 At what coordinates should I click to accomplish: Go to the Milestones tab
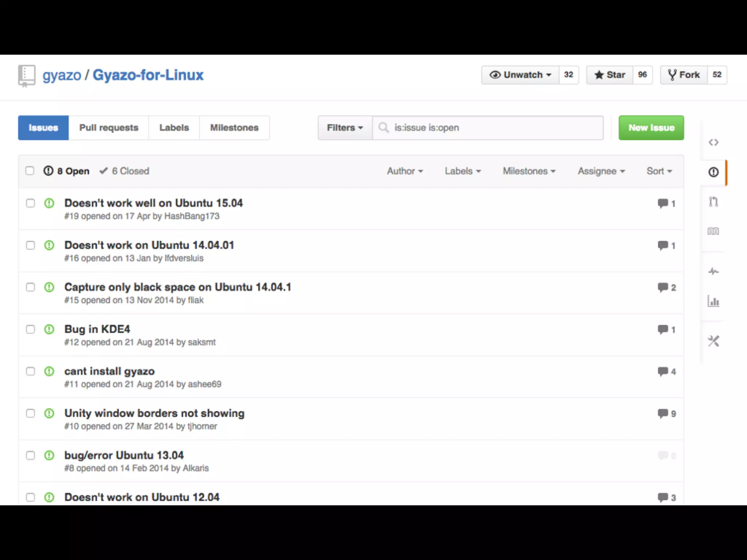tap(234, 128)
